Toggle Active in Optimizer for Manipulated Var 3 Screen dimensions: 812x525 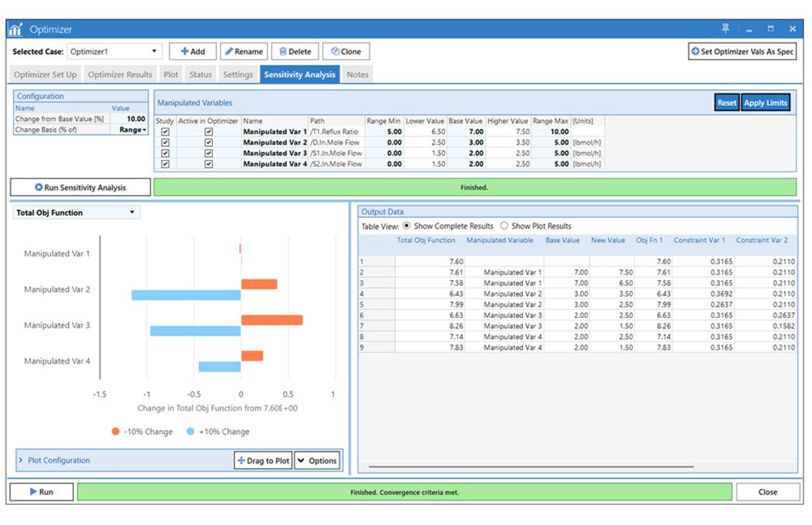(x=208, y=153)
